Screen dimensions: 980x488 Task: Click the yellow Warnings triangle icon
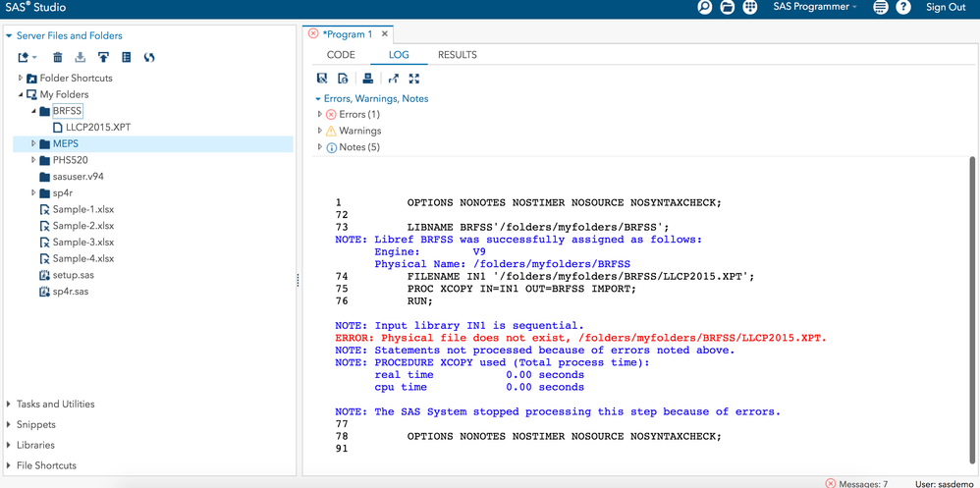[331, 131]
